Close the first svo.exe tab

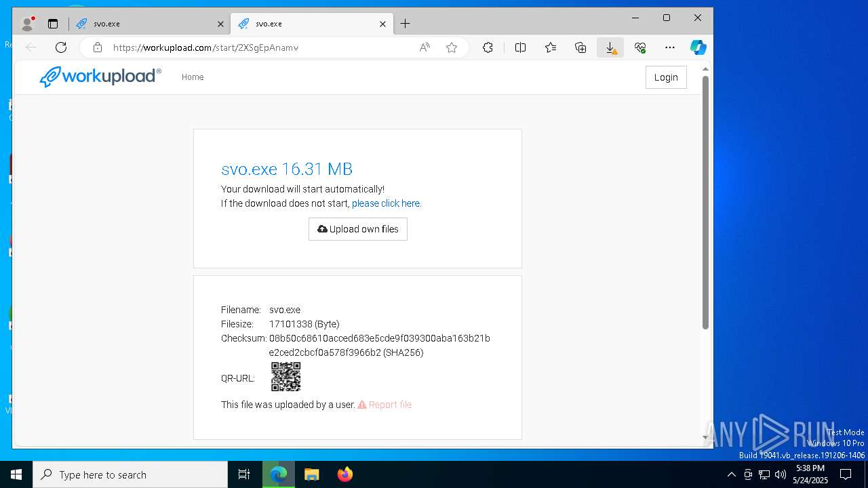tap(220, 24)
